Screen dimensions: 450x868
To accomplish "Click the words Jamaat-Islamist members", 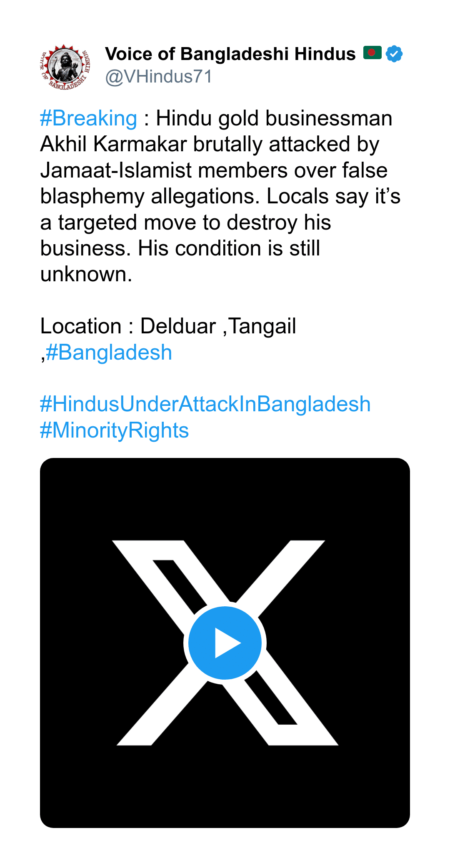I will point(164,170).
